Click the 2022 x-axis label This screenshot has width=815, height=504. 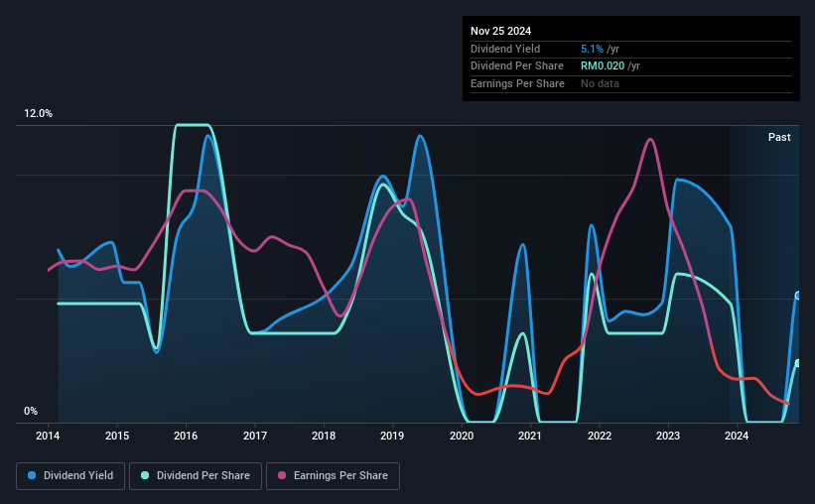(x=600, y=436)
